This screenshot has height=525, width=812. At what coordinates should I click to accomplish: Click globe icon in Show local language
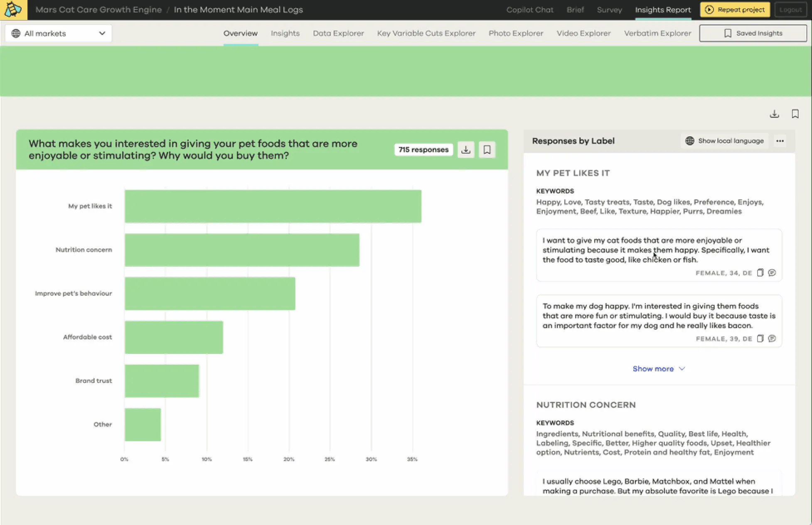click(x=690, y=141)
